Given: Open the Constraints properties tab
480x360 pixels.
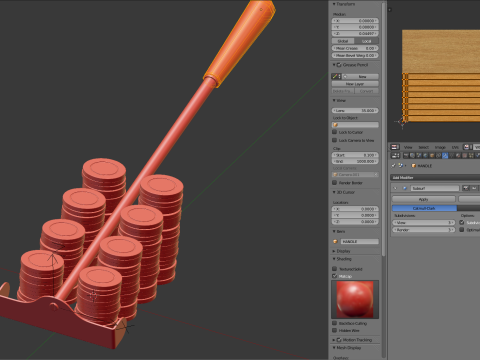Looking at the screenshot, I should pos(438,156).
